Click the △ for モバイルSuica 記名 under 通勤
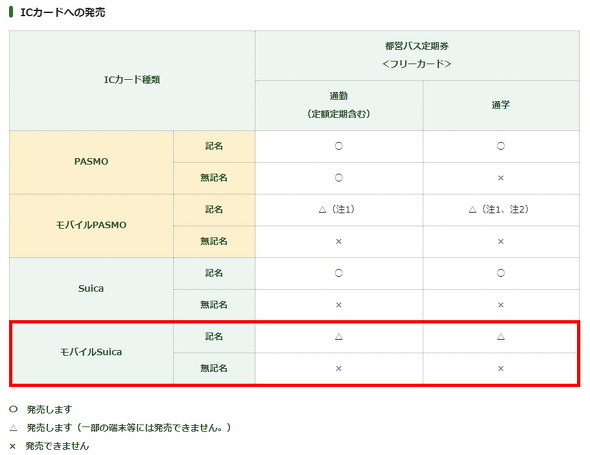 point(339,336)
